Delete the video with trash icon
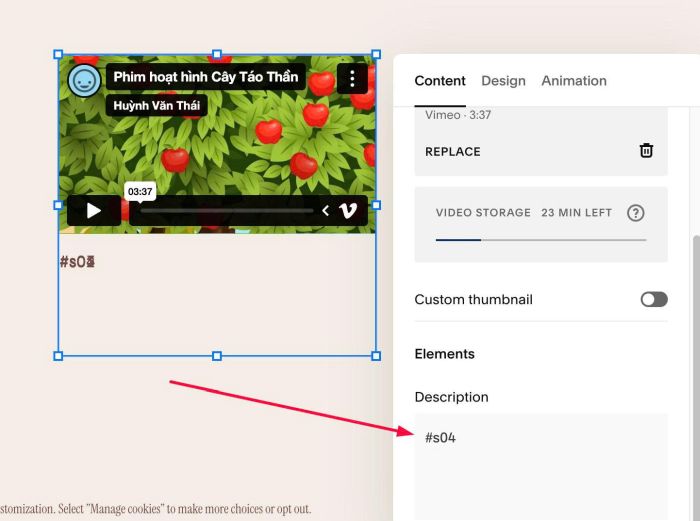Image resolution: width=700 pixels, height=521 pixels. (x=646, y=150)
